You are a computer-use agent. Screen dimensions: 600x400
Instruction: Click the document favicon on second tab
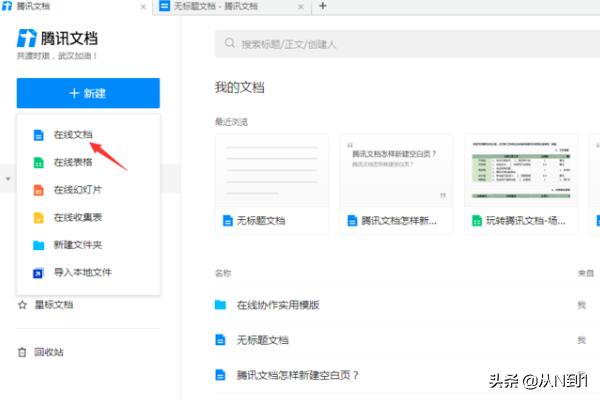point(165,6)
